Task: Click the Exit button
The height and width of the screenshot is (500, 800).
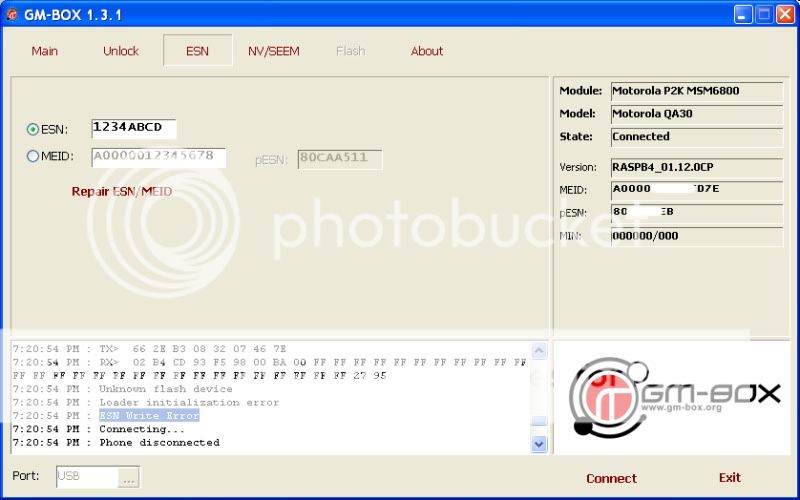Action: click(x=730, y=478)
